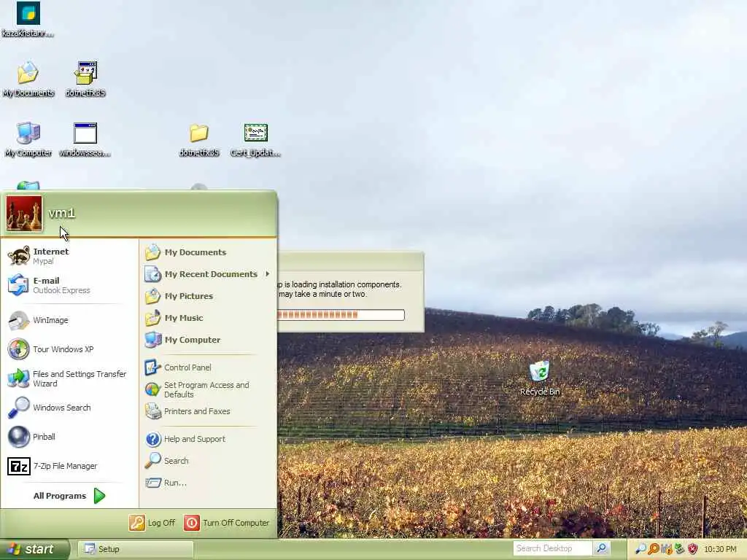Select Recycle Bin desktop icon
The width and height of the screenshot is (747, 560).
(540, 378)
